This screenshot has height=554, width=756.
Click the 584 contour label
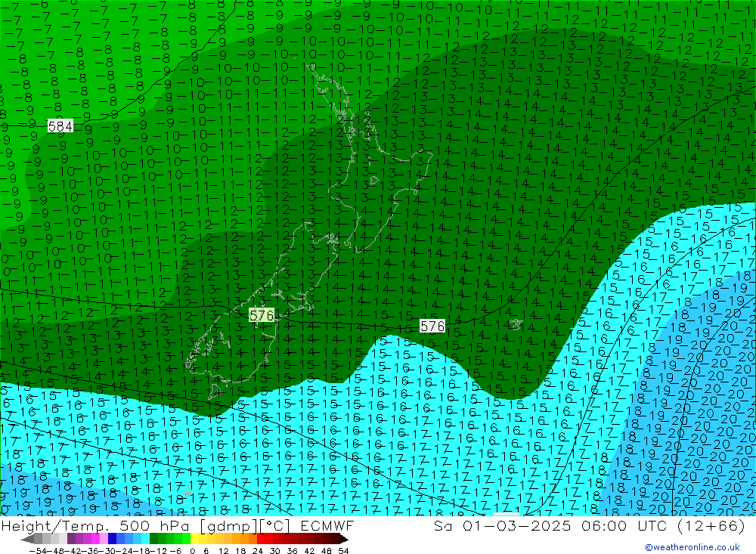pyautogui.click(x=60, y=126)
